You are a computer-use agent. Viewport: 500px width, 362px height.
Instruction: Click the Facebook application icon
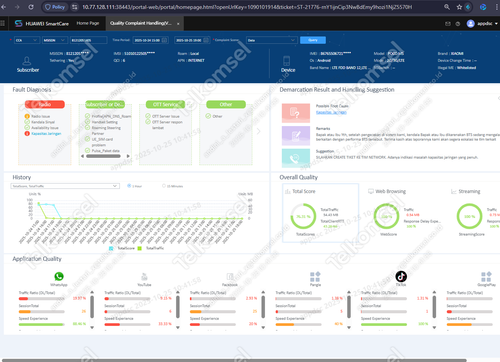point(230,277)
